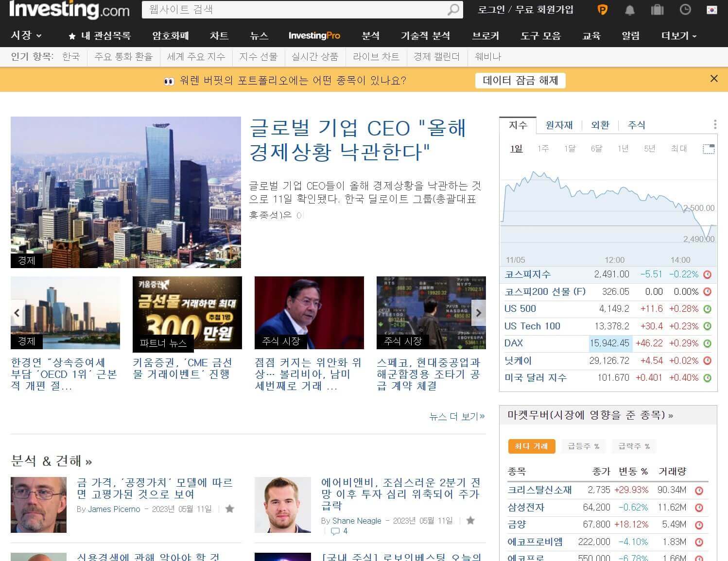Switch to the 주식 tab
The width and height of the screenshot is (728, 561).
637,125
